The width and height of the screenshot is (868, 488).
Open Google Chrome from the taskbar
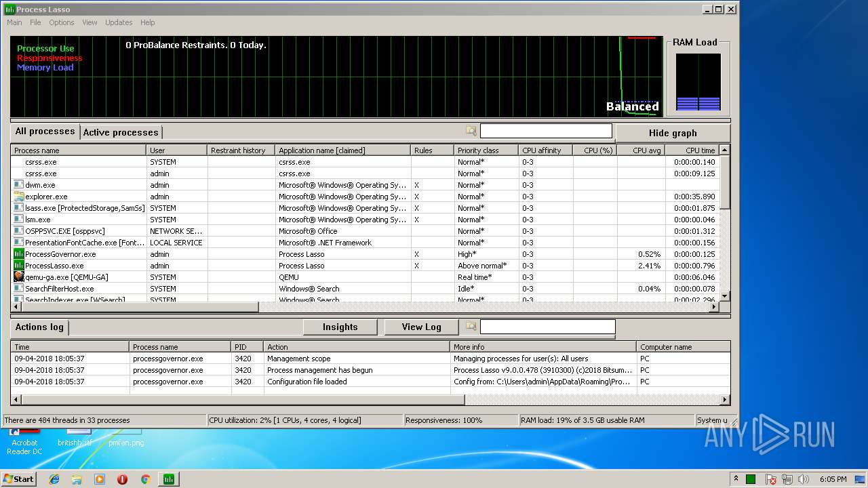click(x=145, y=479)
